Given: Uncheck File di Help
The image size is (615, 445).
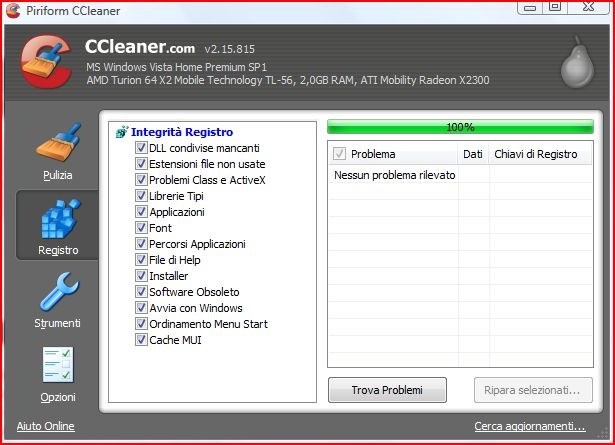Looking at the screenshot, I should pyautogui.click(x=141, y=260).
